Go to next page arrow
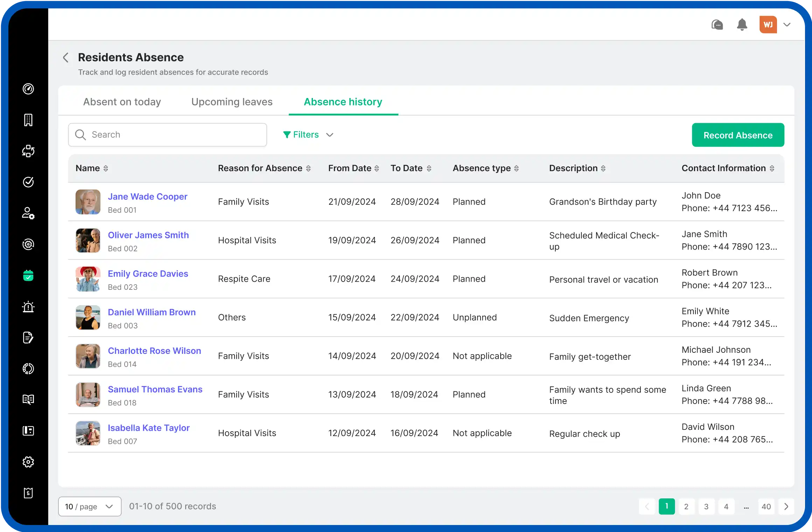Viewport: 812px width, 532px height. [x=786, y=506]
